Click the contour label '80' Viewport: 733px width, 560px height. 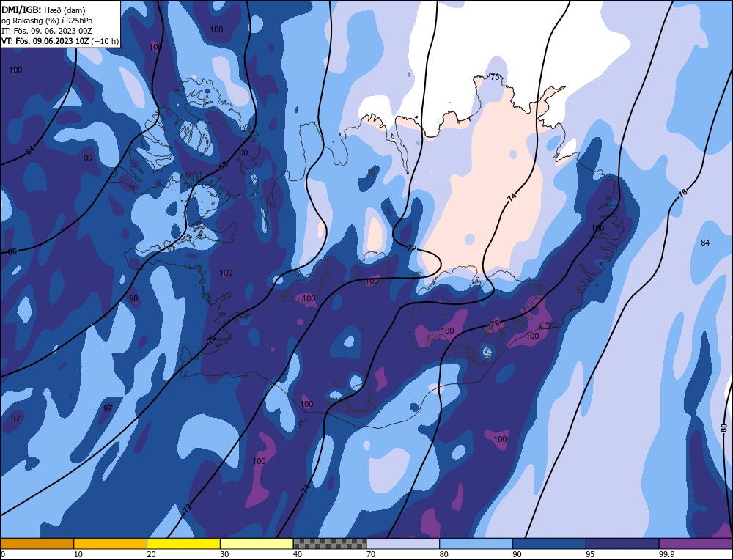click(x=723, y=428)
